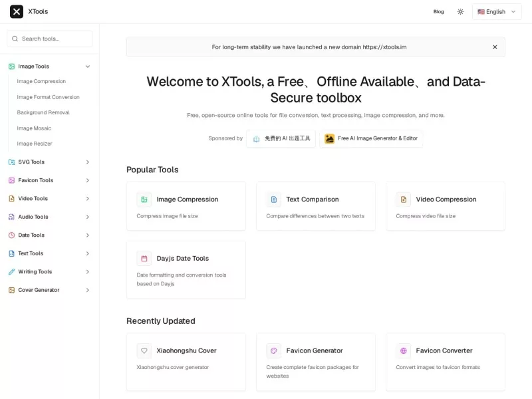Collapse the Image Tools chevron

click(x=88, y=66)
